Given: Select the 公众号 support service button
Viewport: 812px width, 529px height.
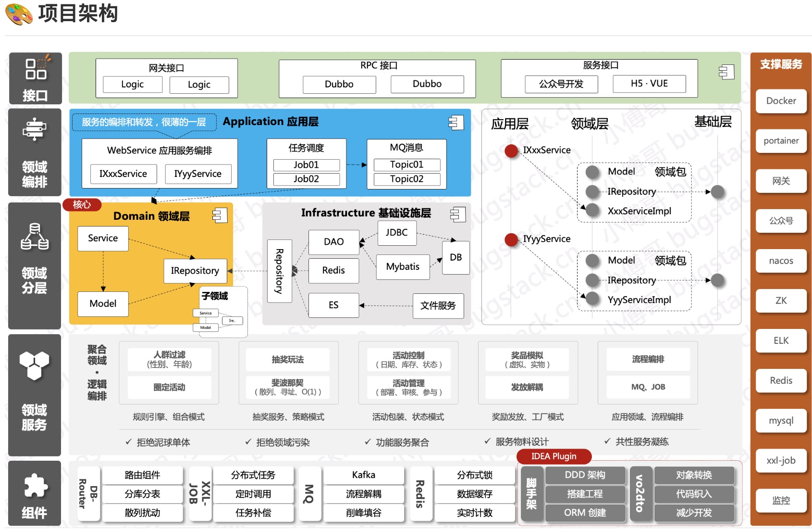Looking at the screenshot, I should pos(781,221).
